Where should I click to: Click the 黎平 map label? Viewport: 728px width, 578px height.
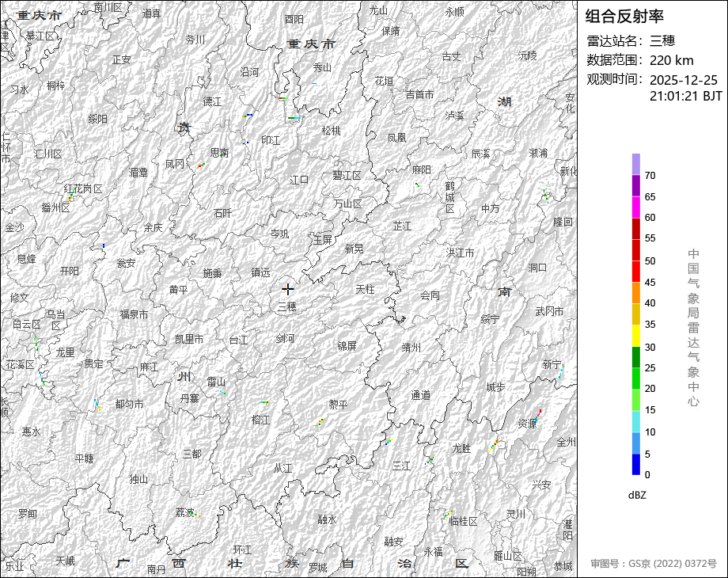pos(338,405)
